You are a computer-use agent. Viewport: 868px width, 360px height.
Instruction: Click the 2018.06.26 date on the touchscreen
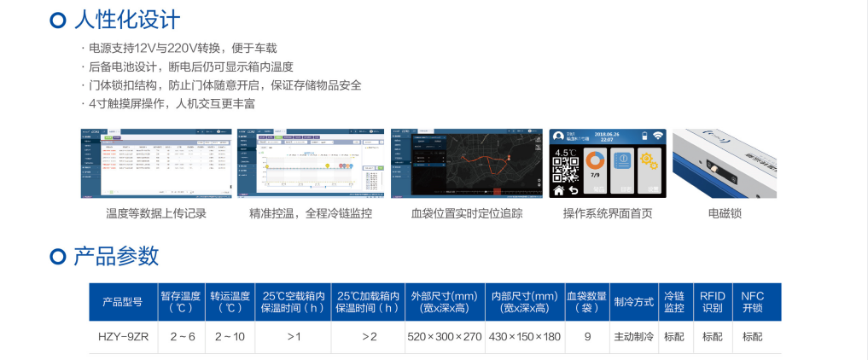(x=607, y=135)
